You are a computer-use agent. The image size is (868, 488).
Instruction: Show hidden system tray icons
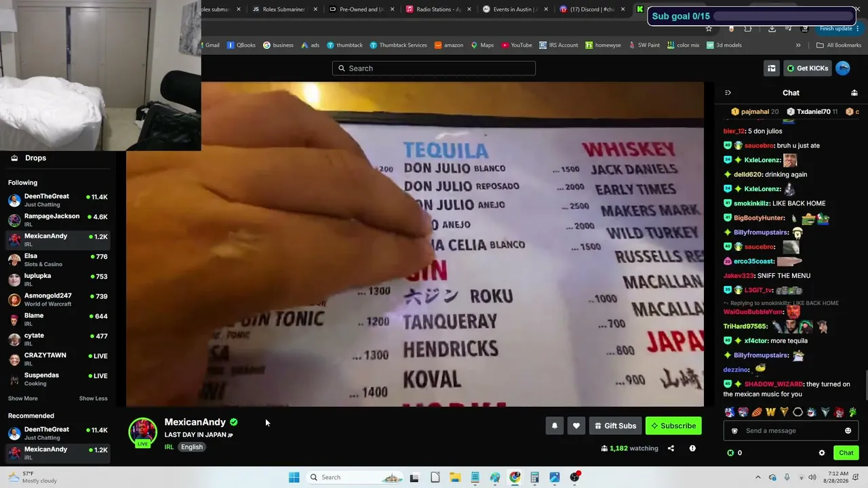click(758, 477)
